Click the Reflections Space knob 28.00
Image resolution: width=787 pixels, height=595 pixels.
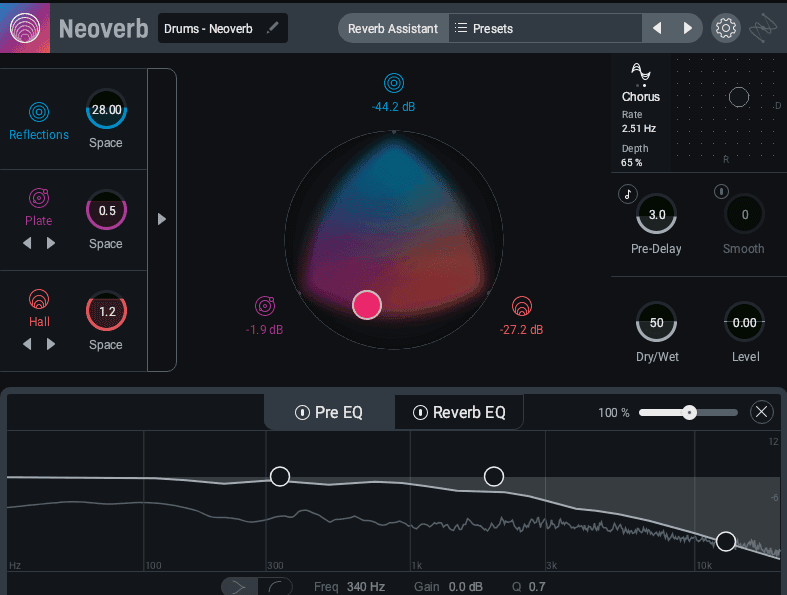point(106,109)
